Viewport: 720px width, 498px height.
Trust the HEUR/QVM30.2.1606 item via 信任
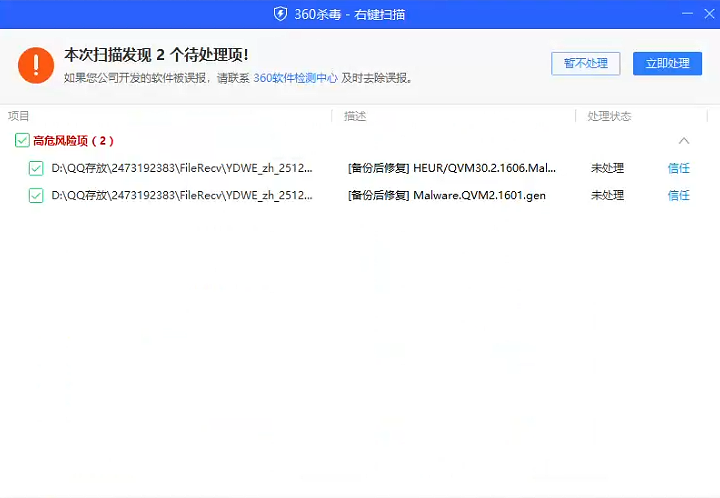[x=679, y=168]
